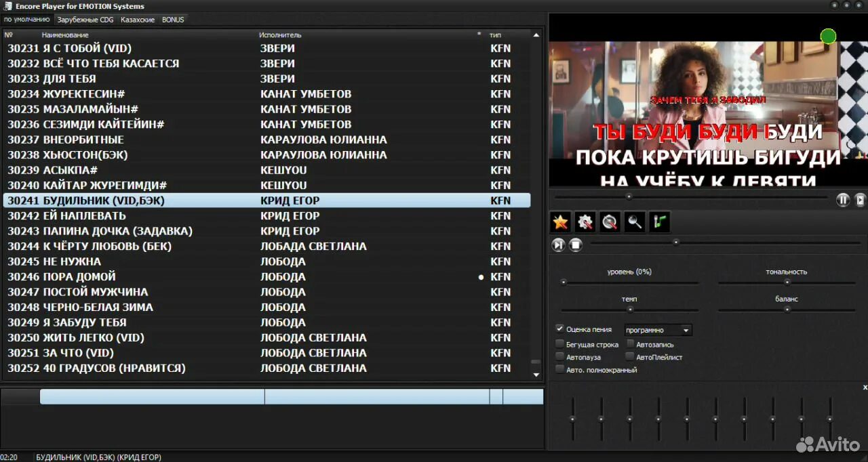
Task: Open the gear settings tool icon
Action: pos(585,222)
